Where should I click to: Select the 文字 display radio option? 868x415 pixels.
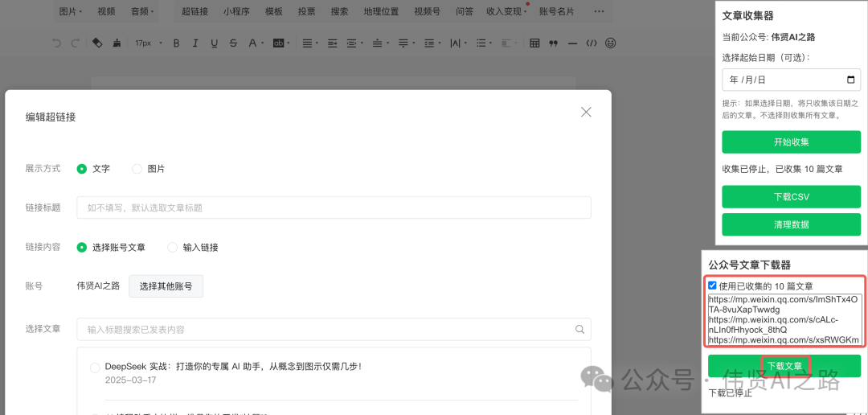[x=82, y=169]
